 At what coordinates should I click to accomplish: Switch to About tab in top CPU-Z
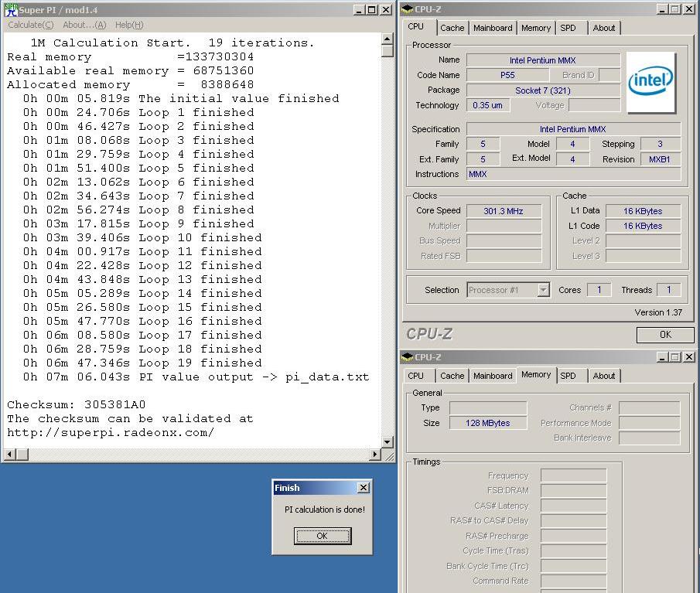(x=604, y=28)
